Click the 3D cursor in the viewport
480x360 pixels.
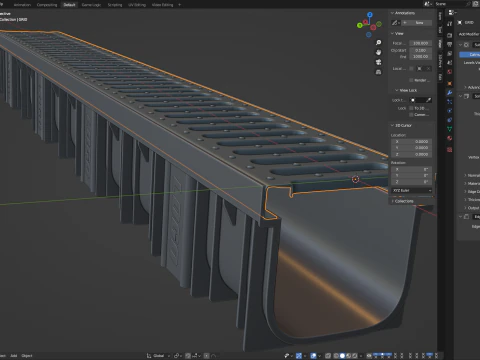click(355, 179)
